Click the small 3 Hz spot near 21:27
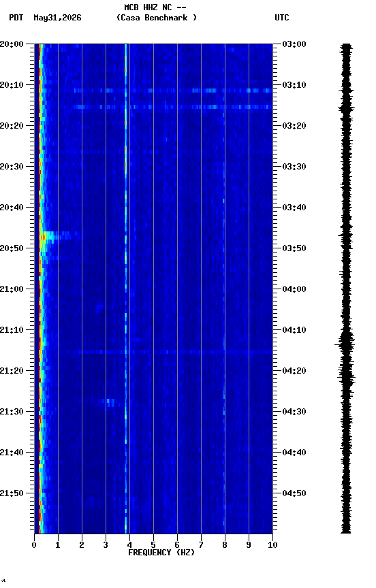 [110, 402]
